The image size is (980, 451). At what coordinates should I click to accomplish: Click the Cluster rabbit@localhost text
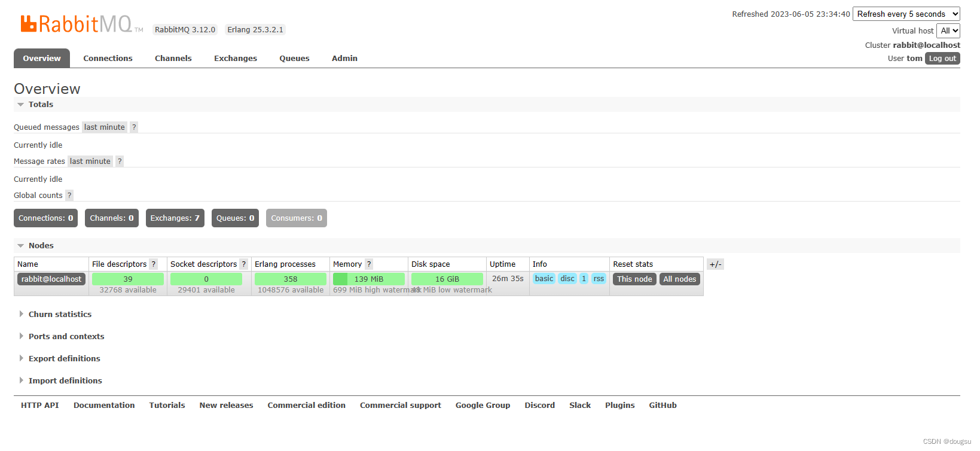pyautogui.click(x=912, y=45)
